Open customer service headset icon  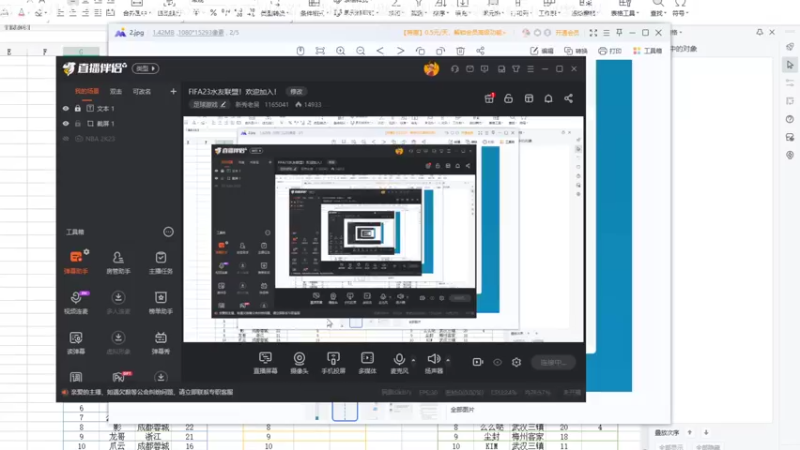pos(455,68)
